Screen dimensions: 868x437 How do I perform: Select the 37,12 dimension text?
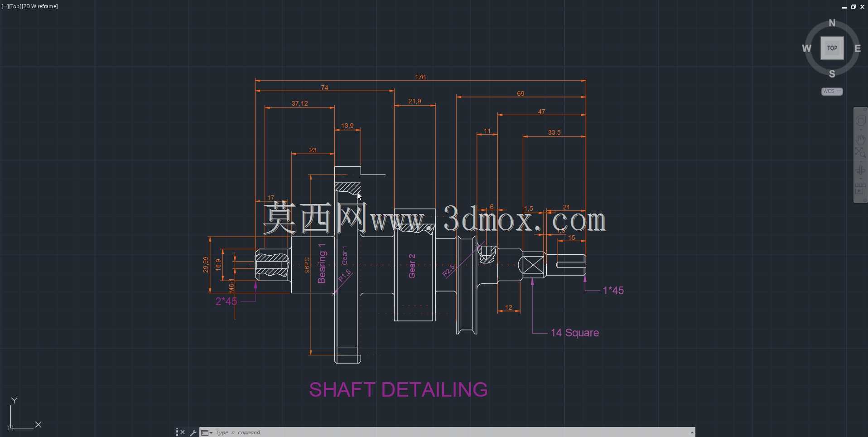click(299, 103)
